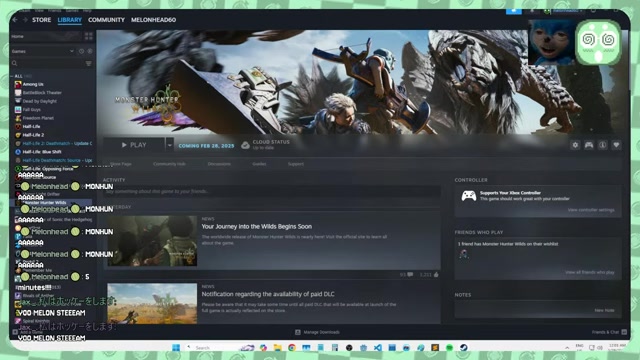Open Steam from the Windows taskbar

pos(464,347)
